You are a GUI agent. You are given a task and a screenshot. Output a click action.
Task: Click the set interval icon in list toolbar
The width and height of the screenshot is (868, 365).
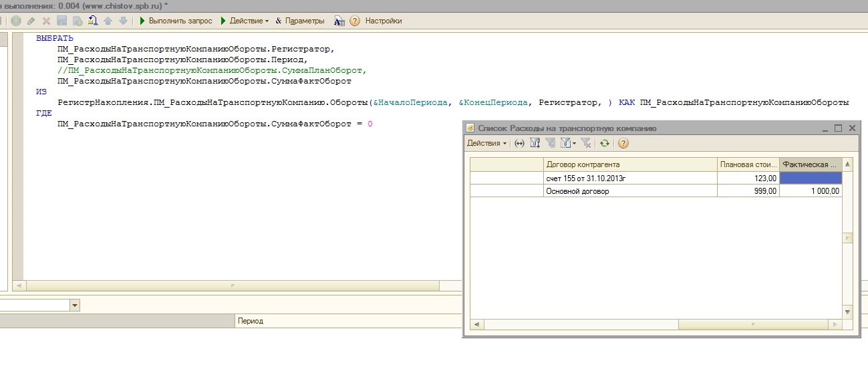coord(519,143)
